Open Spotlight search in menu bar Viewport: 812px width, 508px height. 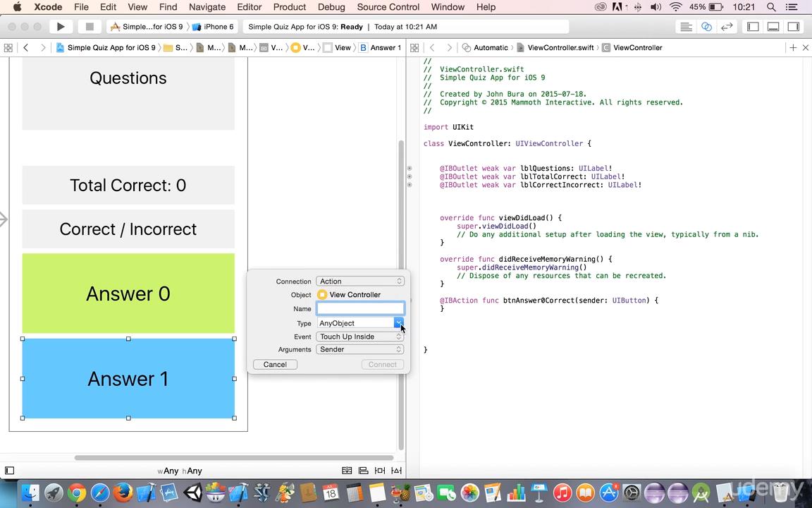(771, 7)
